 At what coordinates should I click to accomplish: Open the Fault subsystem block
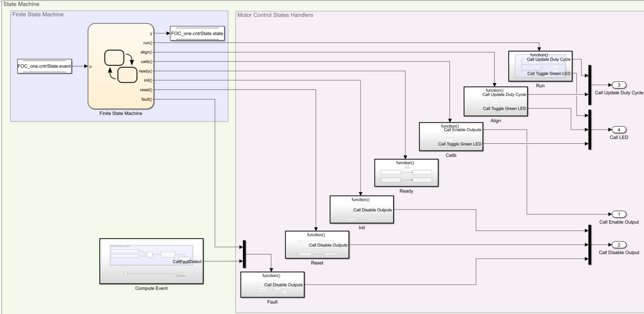click(273, 284)
